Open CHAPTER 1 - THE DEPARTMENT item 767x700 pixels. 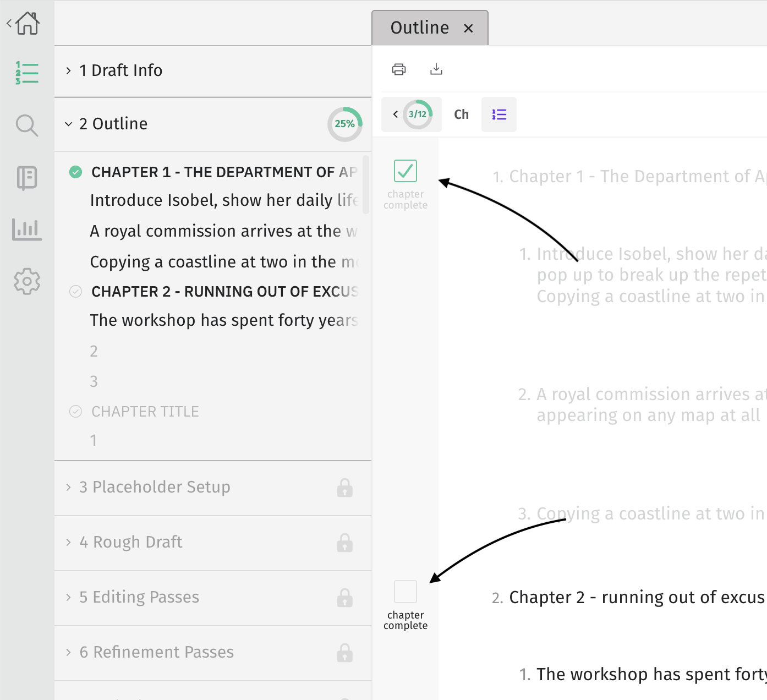224,172
